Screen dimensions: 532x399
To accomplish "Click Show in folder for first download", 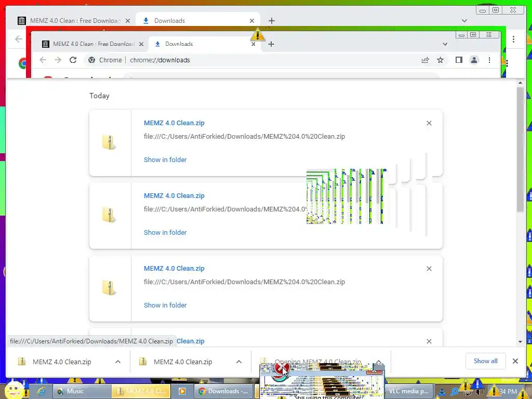I will click(x=165, y=160).
